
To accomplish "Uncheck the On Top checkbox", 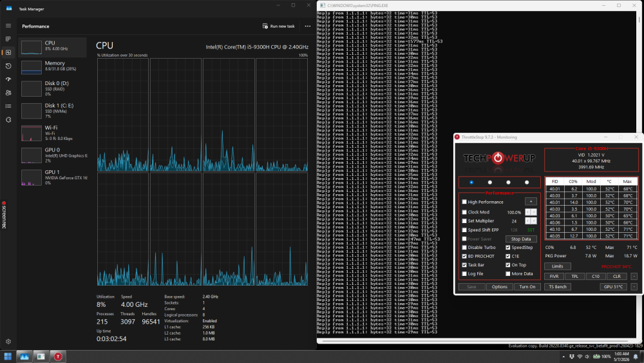I will click(508, 265).
